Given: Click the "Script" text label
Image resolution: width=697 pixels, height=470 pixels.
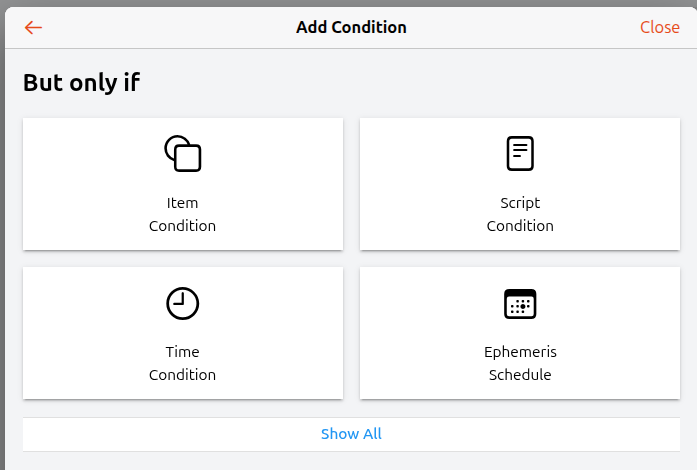Looking at the screenshot, I should (x=520, y=203).
